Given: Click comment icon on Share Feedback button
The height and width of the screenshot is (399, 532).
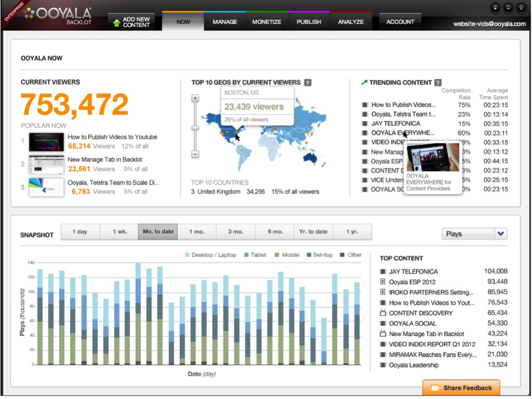Looking at the screenshot, I should (435, 388).
